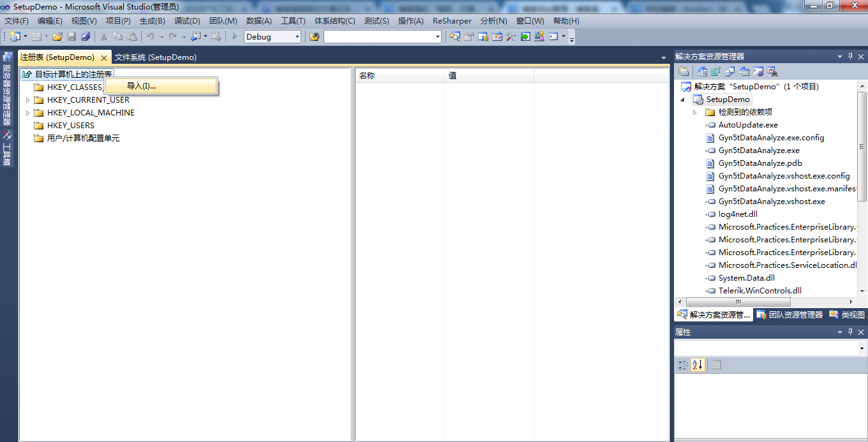
Task: Choose 导入(I)... from the context menu
Action: pos(161,86)
